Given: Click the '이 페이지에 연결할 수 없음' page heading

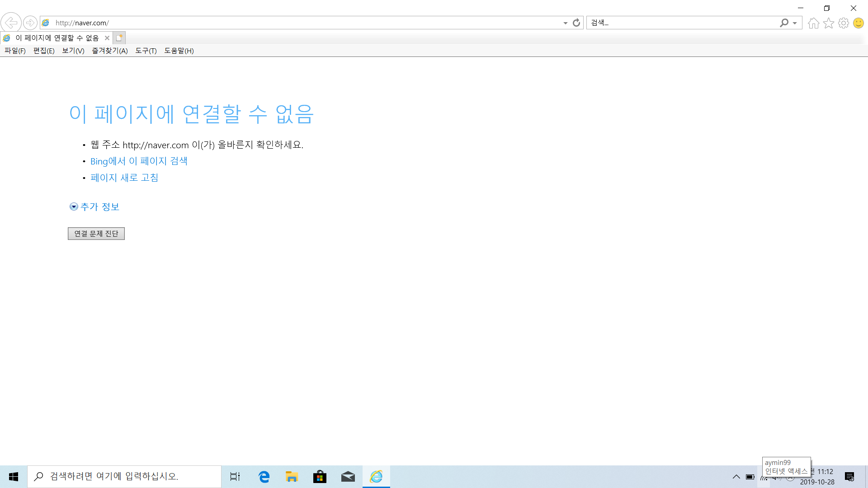Looking at the screenshot, I should tap(191, 113).
